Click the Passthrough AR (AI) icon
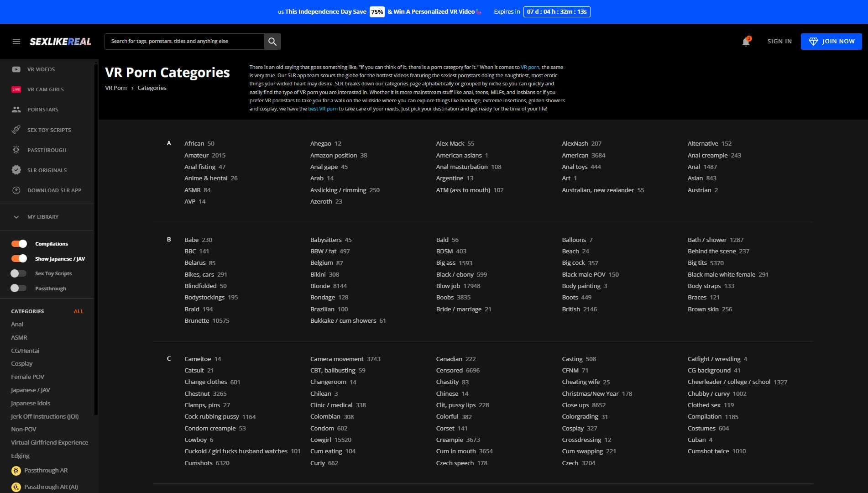Screen dimensions: 868x493 (x=16, y=487)
